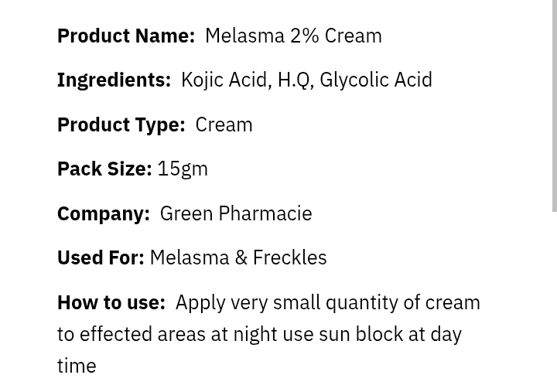Image resolution: width=557 pixels, height=392 pixels.
Task: Click the "How to use:" bold label
Action: (111, 302)
